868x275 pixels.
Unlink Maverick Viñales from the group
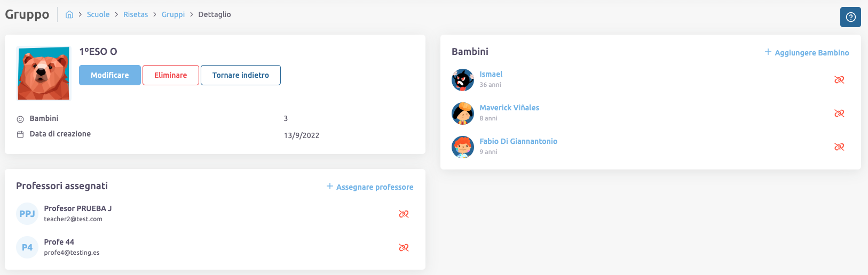(839, 114)
